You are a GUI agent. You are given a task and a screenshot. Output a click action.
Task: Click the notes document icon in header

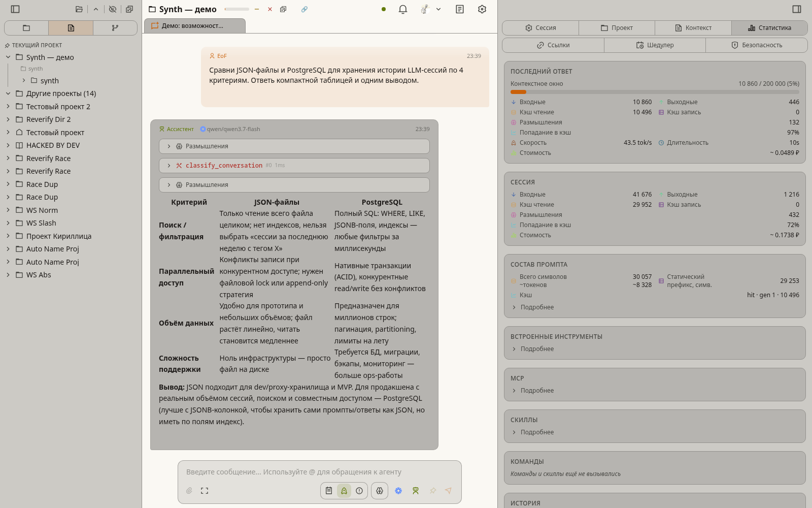pos(460,9)
